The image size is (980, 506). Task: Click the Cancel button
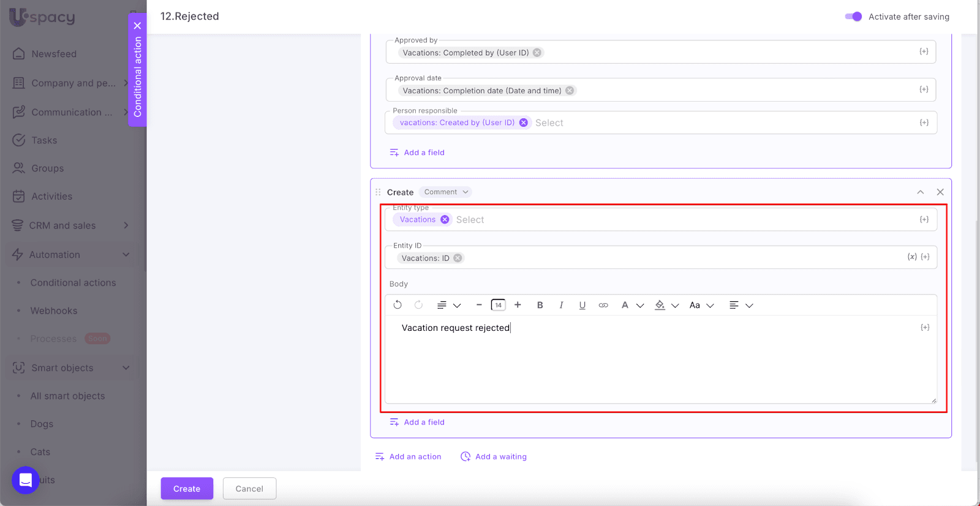tap(249, 489)
